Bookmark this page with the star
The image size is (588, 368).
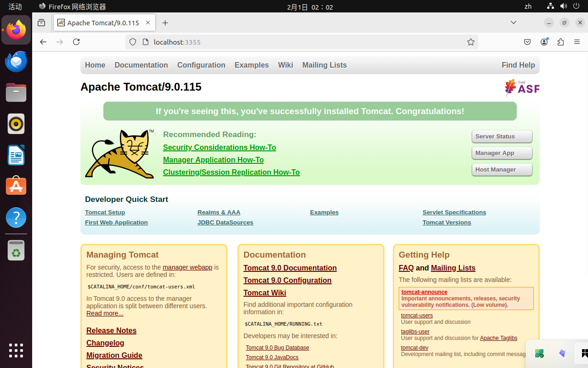[471, 42]
